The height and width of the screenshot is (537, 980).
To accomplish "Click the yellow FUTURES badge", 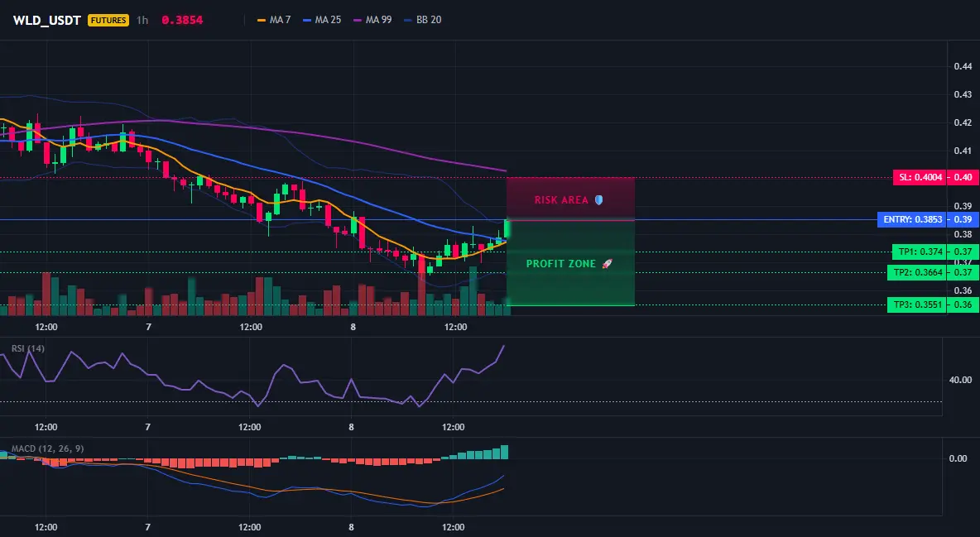I will tap(108, 20).
